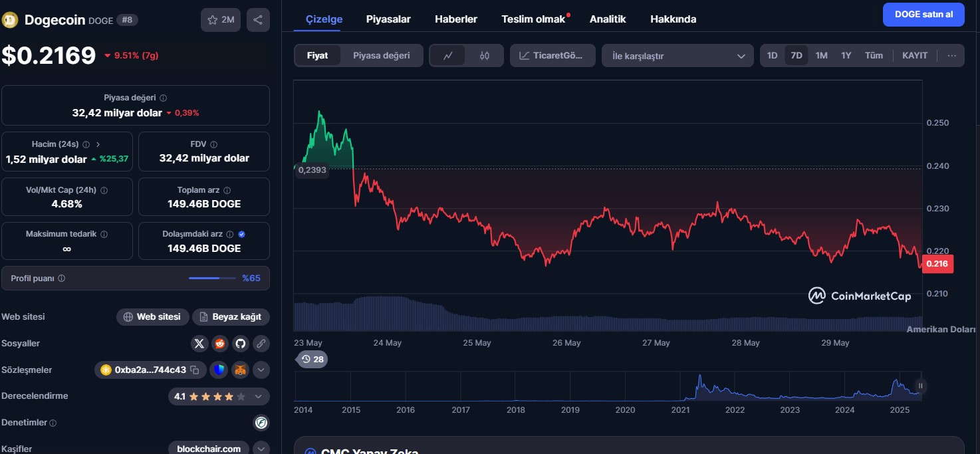
Task: Show info icon next to Dolaşımdaki arz
Action: (230, 234)
